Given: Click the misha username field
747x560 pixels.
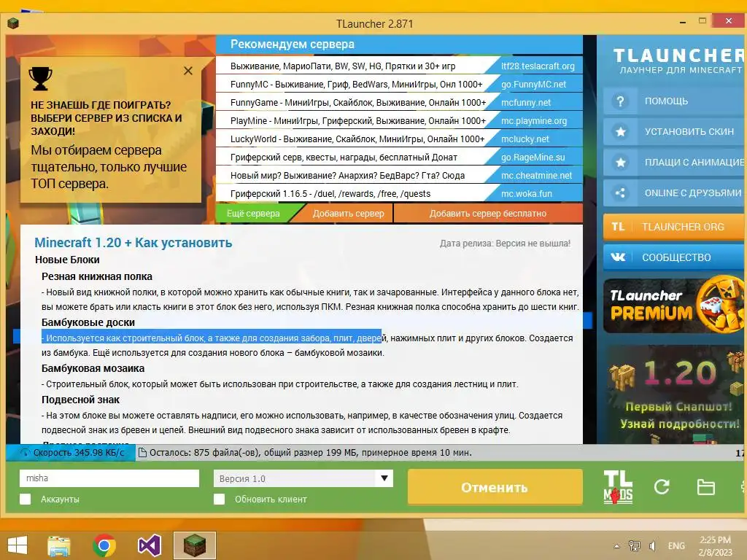Looking at the screenshot, I should (109, 478).
